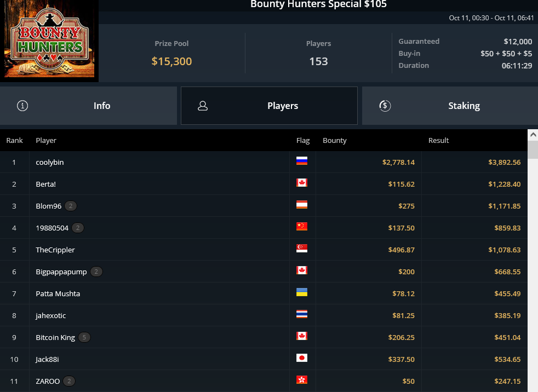Open the Info tab
Viewport: 538px width, 392px height.
pyautogui.click(x=88, y=106)
